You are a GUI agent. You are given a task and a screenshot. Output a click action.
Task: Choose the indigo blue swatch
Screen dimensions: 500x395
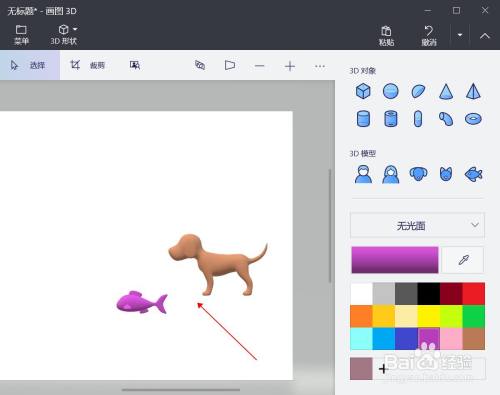click(406, 339)
